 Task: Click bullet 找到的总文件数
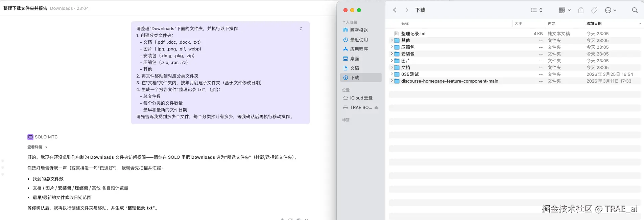click(48, 179)
